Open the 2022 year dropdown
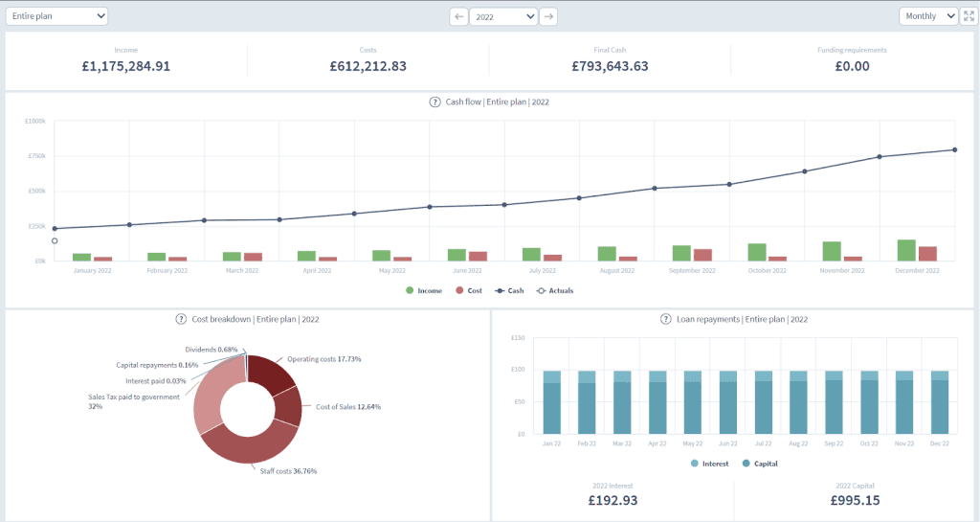The height and width of the screenshot is (522, 980). 503,16
